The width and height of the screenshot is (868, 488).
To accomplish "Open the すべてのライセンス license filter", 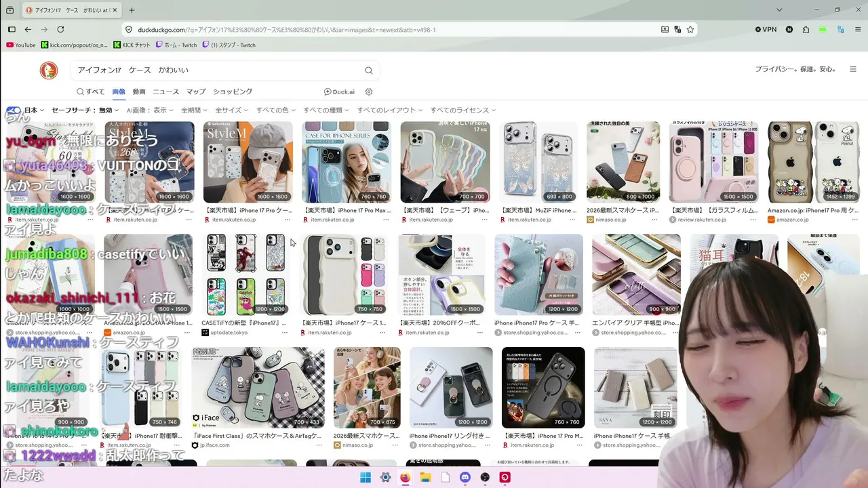I will coord(462,110).
